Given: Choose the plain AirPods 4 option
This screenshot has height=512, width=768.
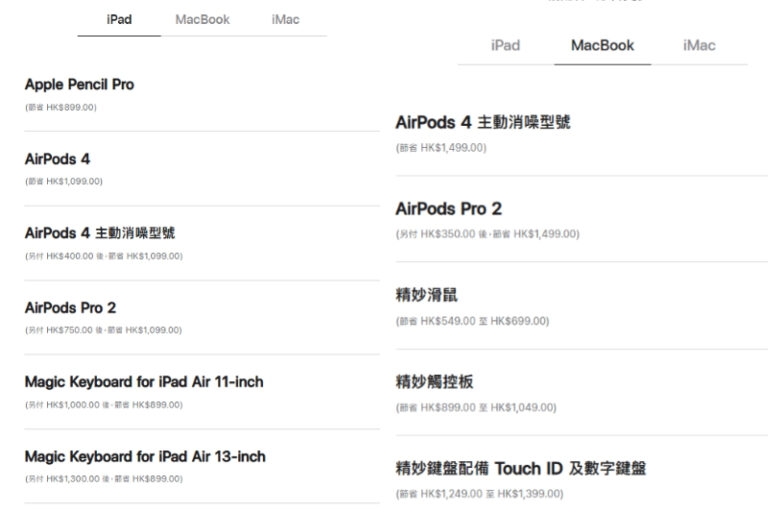Looking at the screenshot, I should (57, 159).
